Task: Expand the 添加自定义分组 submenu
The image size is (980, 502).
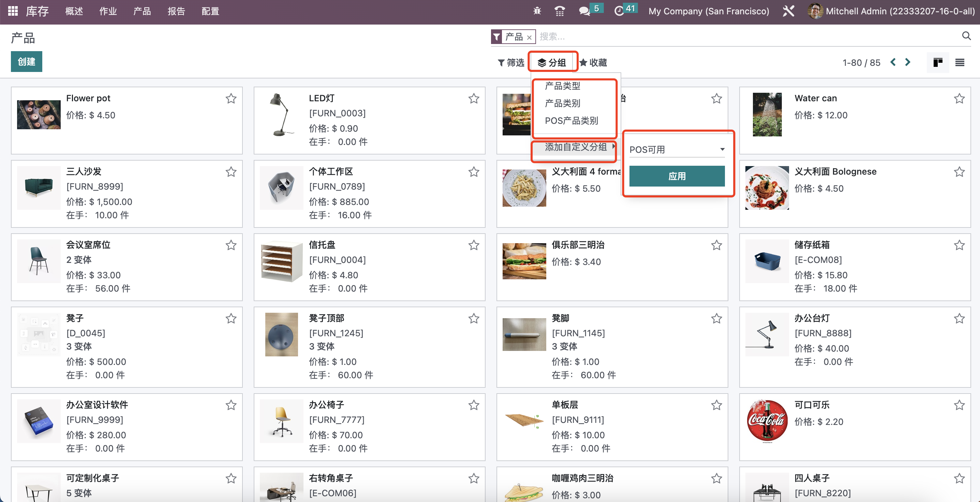Action: pyautogui.click(x=576, y=147)
